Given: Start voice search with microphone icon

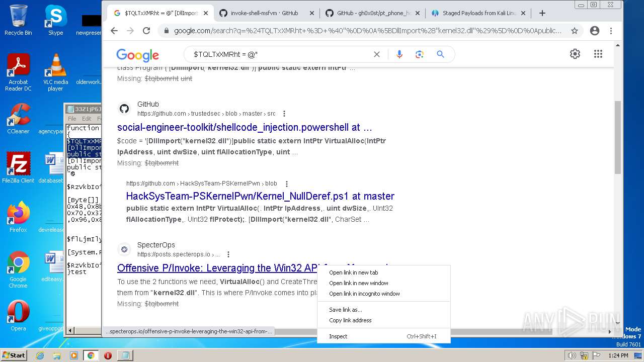Looking at the screenshot, I should pos(399,54).
